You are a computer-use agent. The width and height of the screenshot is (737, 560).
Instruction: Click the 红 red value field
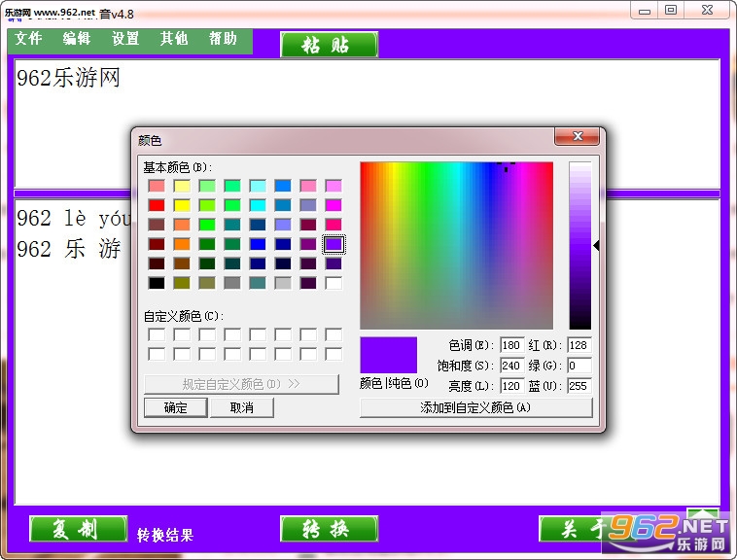[x=579, y=345]
